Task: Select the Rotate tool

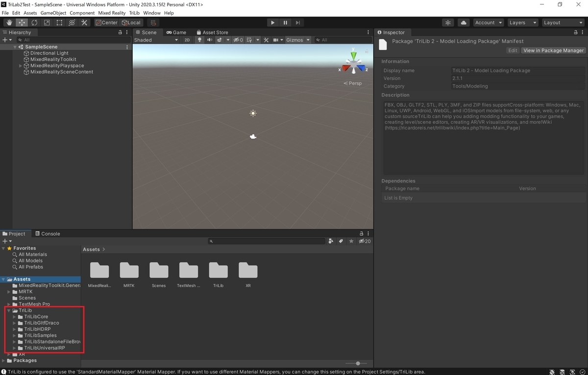Action: pos(34,23)
